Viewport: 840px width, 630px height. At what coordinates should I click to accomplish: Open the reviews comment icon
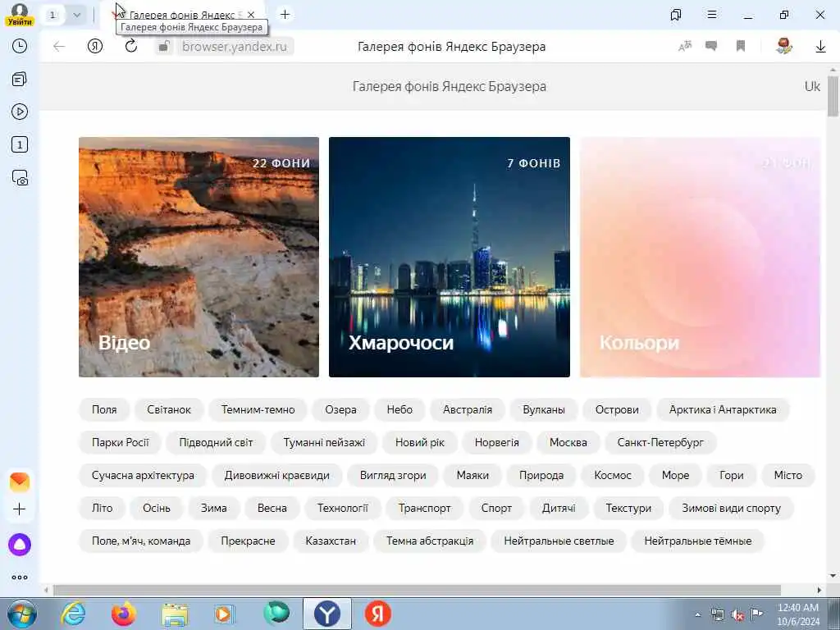pyautogui.click(x=711, y=47)
